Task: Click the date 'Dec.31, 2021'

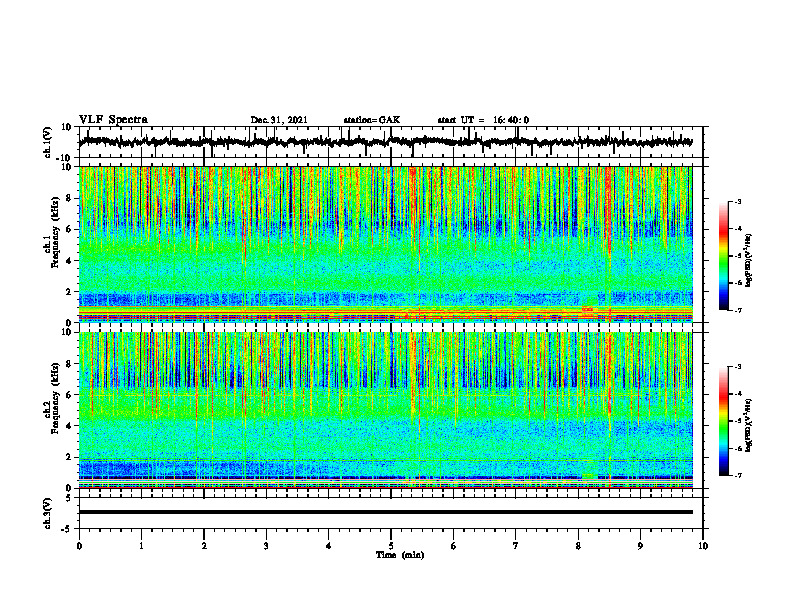Action: (x=279, y=120)
